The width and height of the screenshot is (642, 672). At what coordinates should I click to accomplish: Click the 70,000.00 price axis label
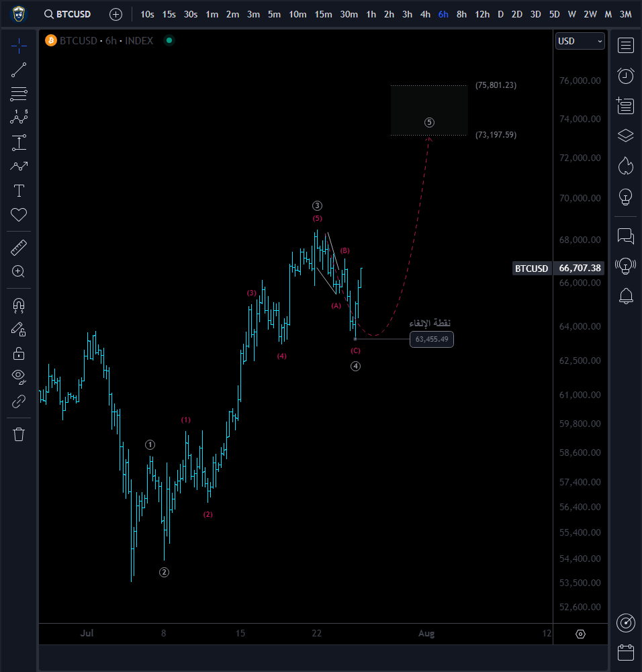click(580, 198)
